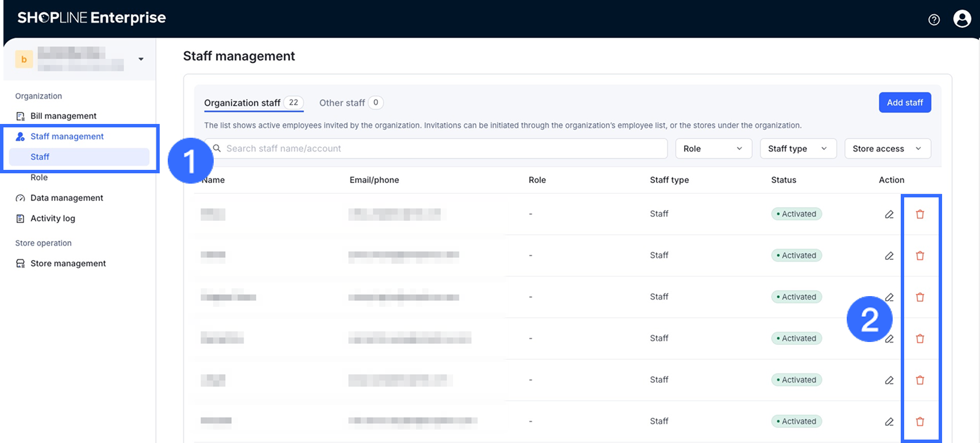Open Bill management in the sidebar
This screenshot has width=980, height=443.
63,116
